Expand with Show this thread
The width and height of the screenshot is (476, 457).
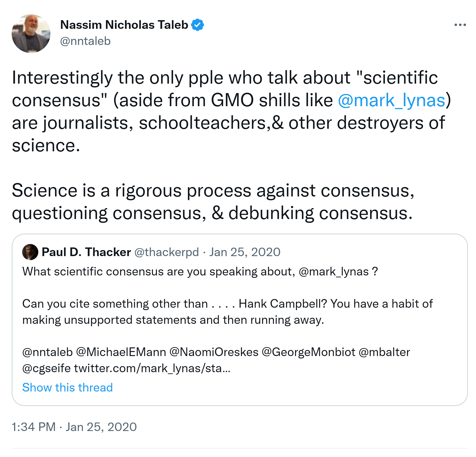[x=68, y=387]
